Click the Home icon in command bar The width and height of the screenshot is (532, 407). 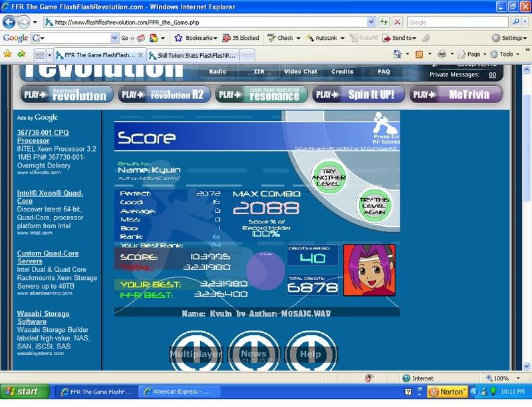398,54
